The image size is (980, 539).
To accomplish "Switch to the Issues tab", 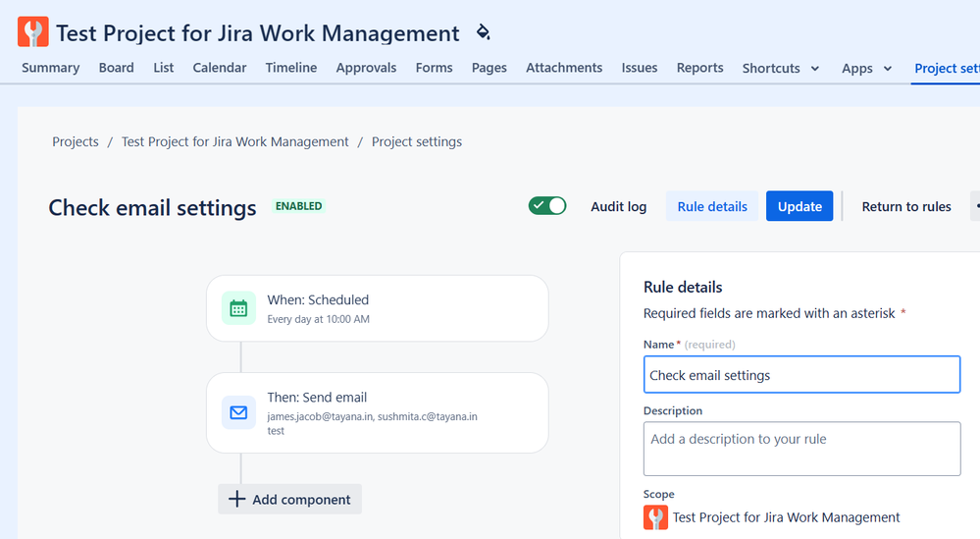I will [x=640, y=68].
